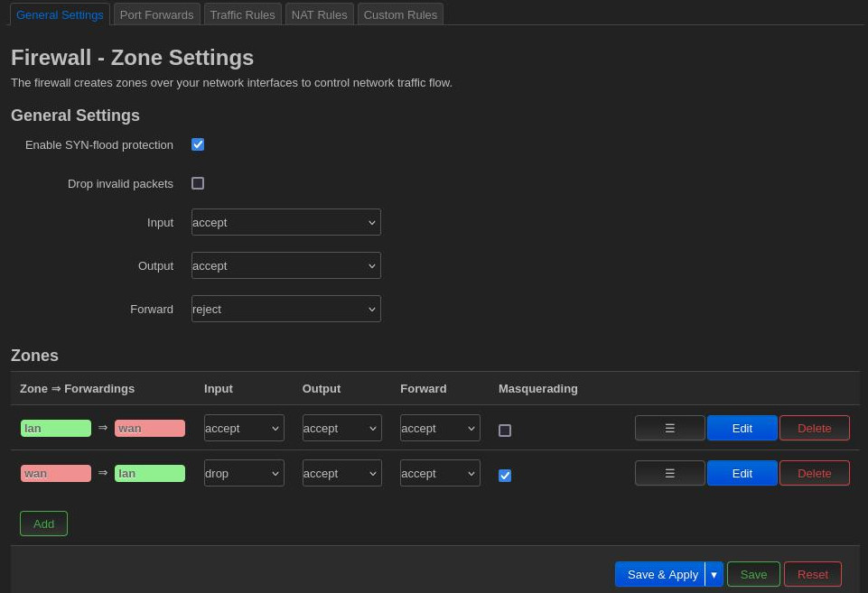Open the lan zone's Output policy dropdown
The width and height of the screenshot is (868, 593).
[341, 428]
